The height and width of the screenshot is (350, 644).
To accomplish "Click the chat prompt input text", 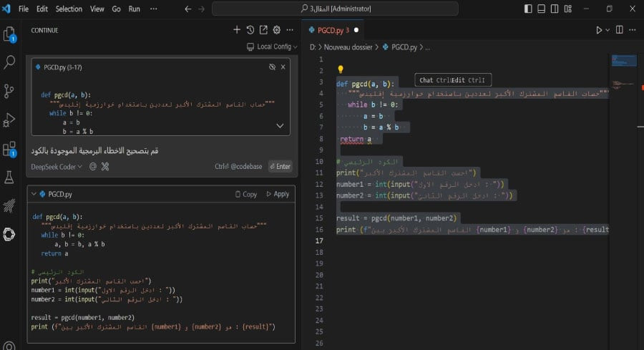I will point(95,151).
